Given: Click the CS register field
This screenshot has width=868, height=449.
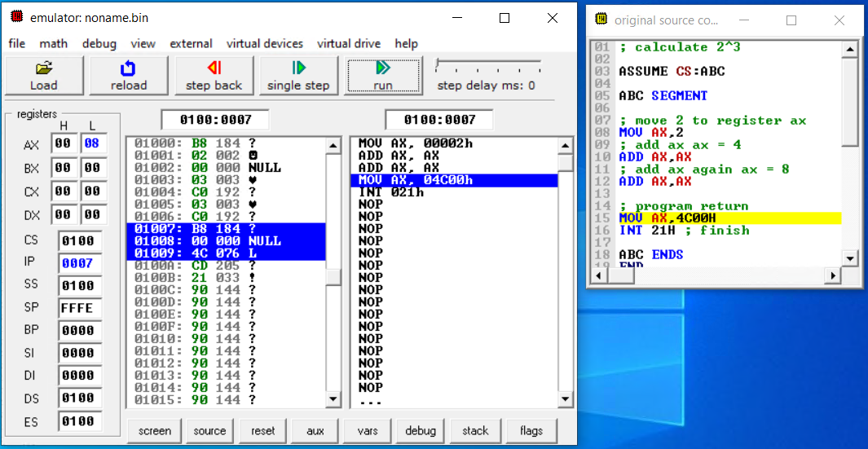Looking at the screenshot, I should 80,241.
